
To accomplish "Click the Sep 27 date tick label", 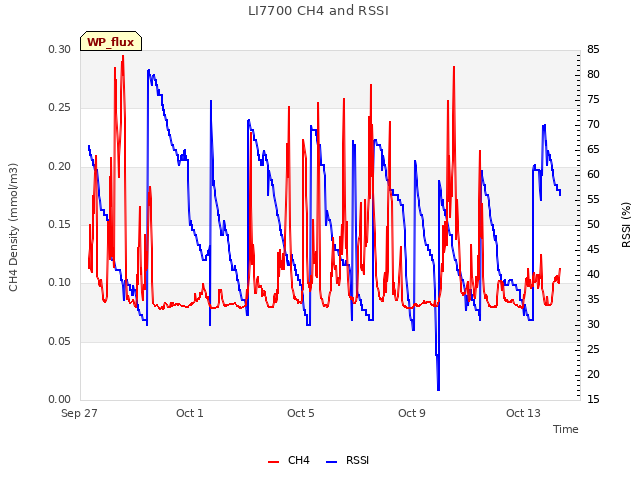I will point(79,413).
